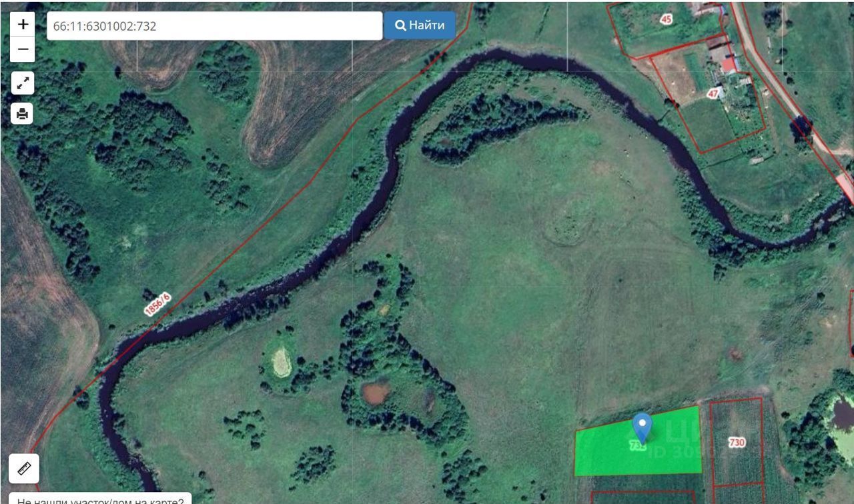Click the blue location pin marker
This screenshot has width=854, height=504.
[642, 429]
